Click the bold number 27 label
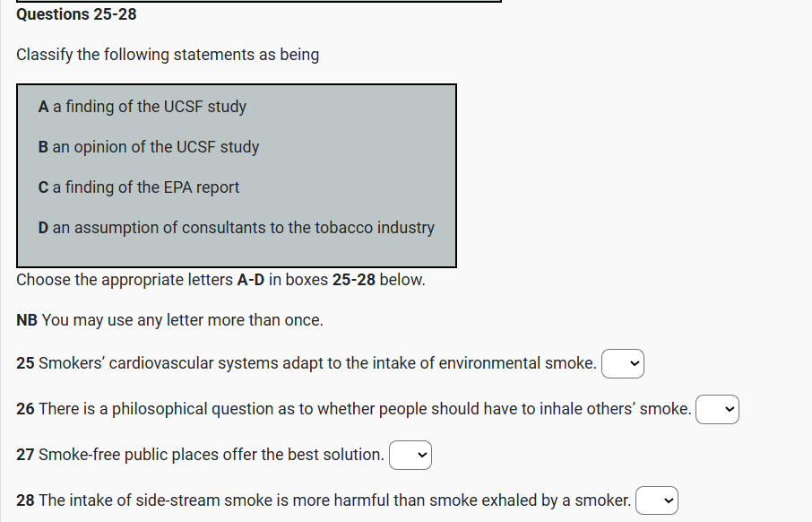 (25, 455)
